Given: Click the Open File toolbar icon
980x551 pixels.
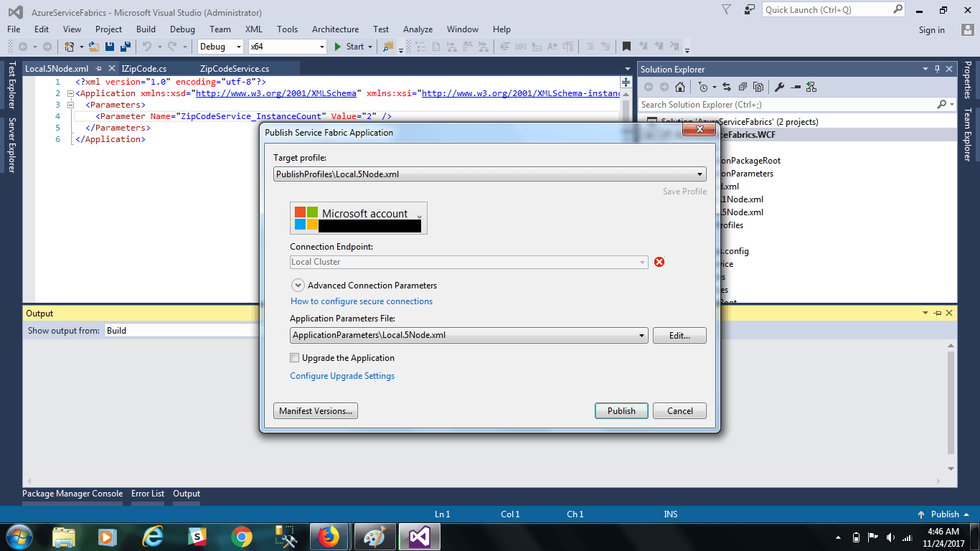Looking at the screenshot, I should (x=94, y=47).
